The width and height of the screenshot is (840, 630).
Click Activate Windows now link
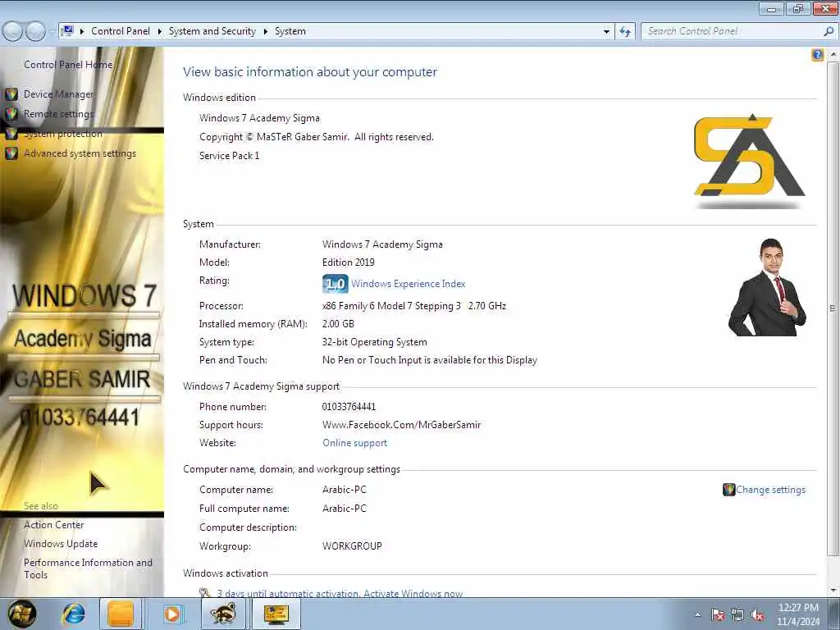[413, 593]
